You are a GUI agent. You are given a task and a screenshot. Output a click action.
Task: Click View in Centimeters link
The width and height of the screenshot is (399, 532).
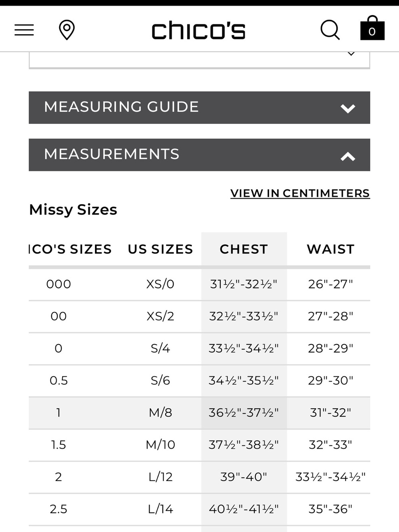click(x=300, y=193)
